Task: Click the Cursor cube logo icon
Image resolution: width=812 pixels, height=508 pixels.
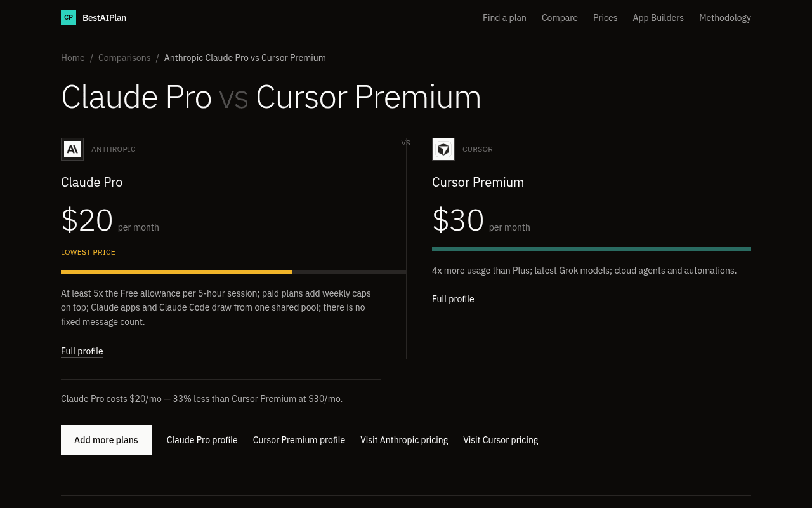Action: click(x=443, y=149)
